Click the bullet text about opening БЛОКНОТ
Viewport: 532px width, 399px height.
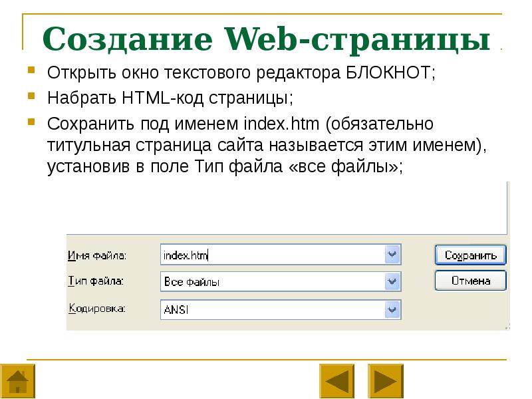tap(241, 73)
